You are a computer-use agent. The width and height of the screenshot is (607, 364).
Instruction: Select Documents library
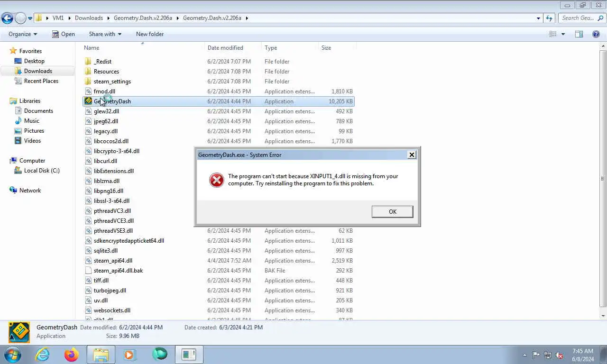[x=38, y=110]
